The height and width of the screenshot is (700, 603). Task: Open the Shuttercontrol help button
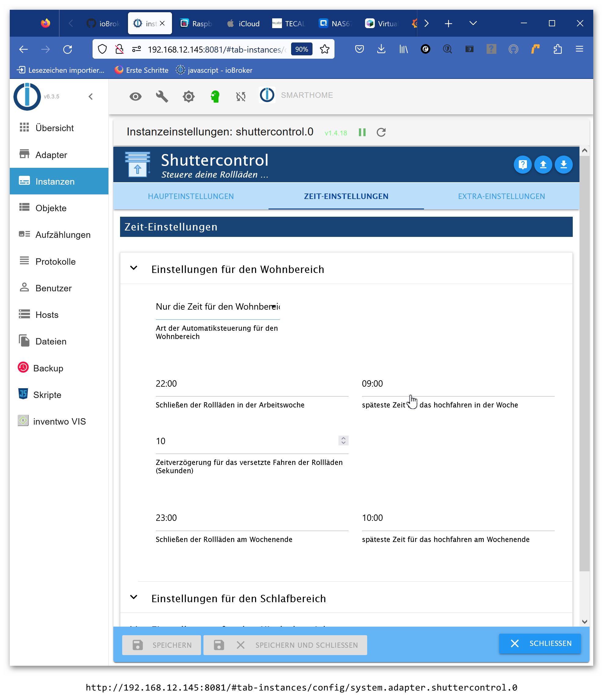coord(522,164)
